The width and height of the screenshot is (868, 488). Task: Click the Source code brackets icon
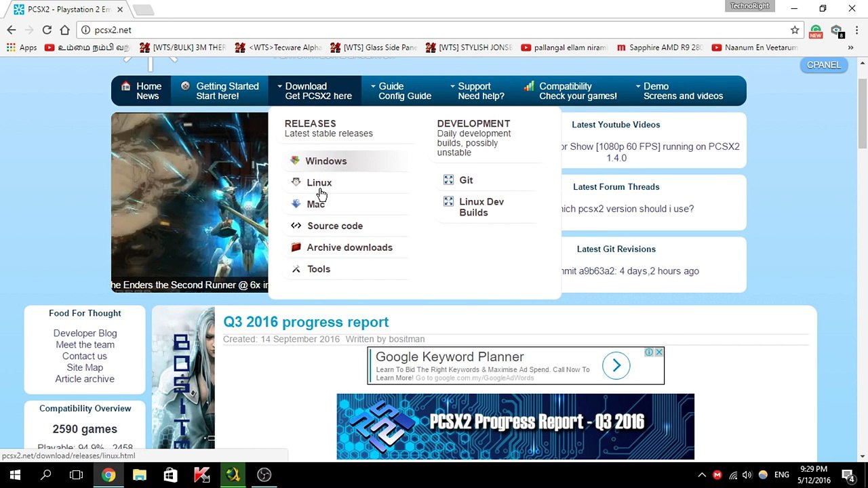296,226
